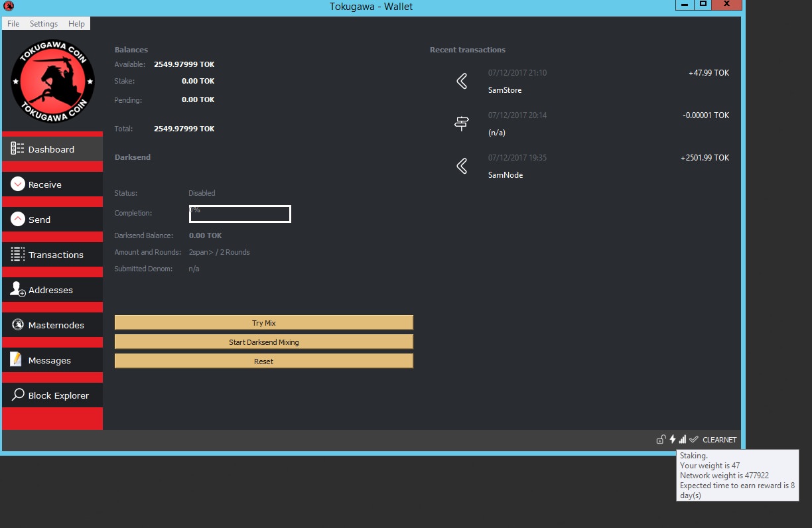
Task: Click the Transactions list icon
Action: pos(18,254)
